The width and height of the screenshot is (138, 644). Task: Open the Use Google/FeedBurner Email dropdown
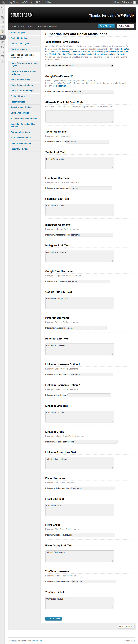pos(80,65)
